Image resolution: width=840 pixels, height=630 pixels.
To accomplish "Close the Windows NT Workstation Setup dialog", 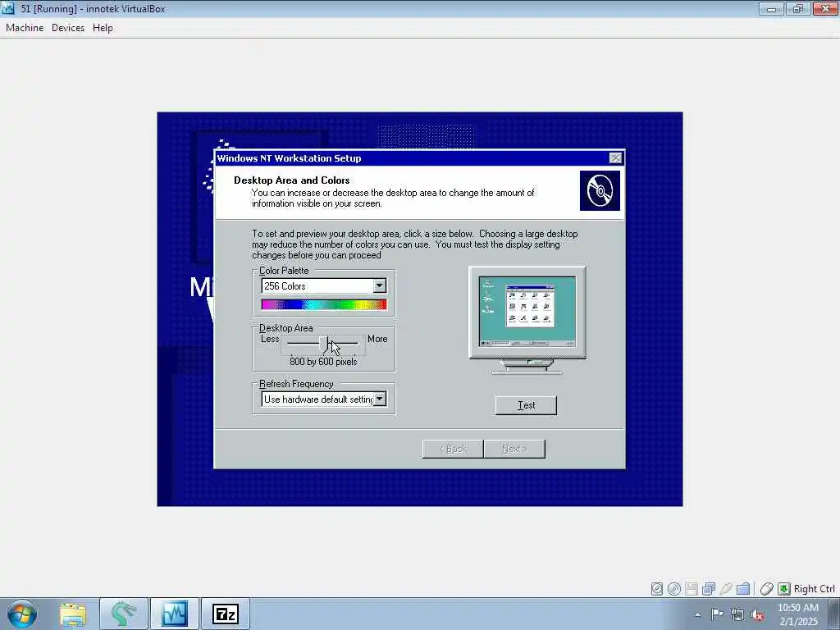I will 615,158.
